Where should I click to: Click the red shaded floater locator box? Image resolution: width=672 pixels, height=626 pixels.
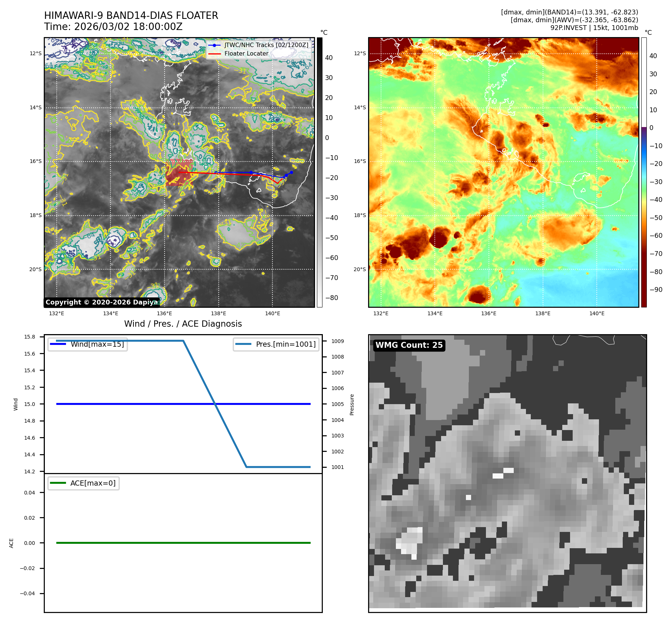[179, 173]
